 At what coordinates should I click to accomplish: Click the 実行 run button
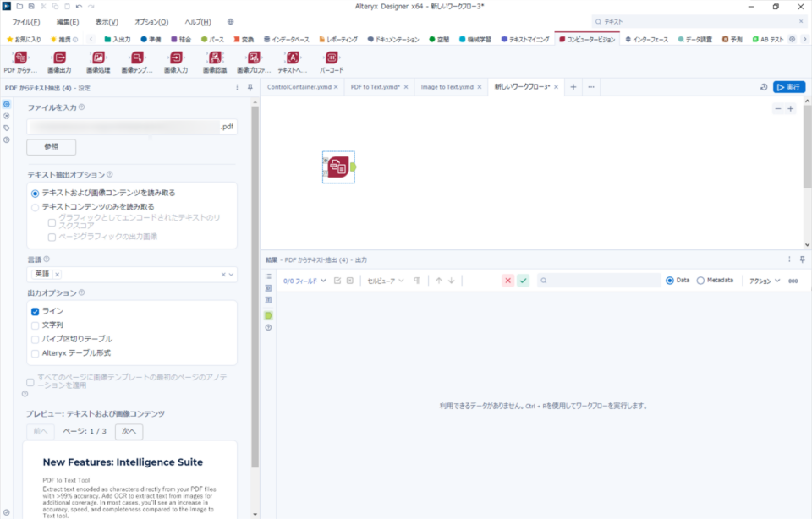pyautogui.click(x=788, y=86)
